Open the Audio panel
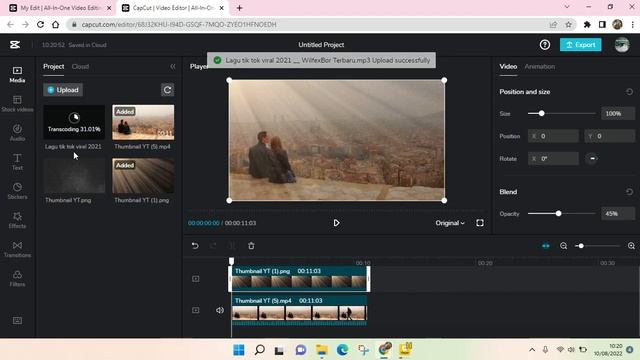 pos(17,133)
